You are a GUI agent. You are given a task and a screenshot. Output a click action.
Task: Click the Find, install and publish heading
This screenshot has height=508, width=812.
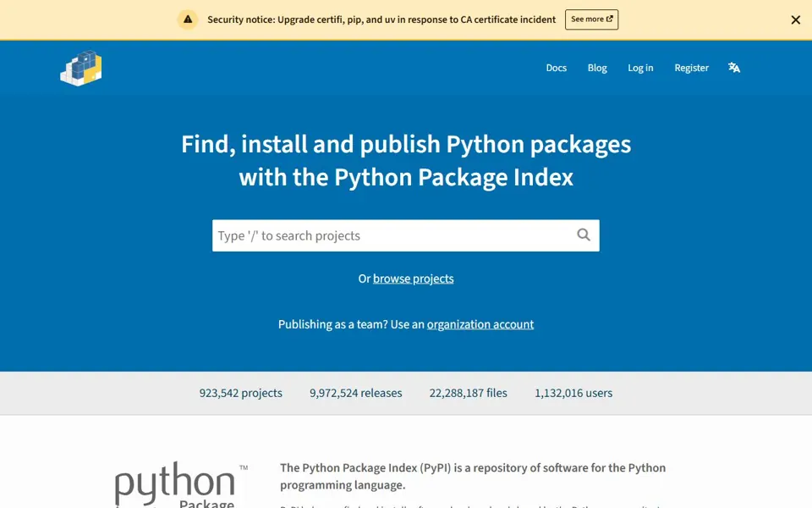click(x=406, y=161)
